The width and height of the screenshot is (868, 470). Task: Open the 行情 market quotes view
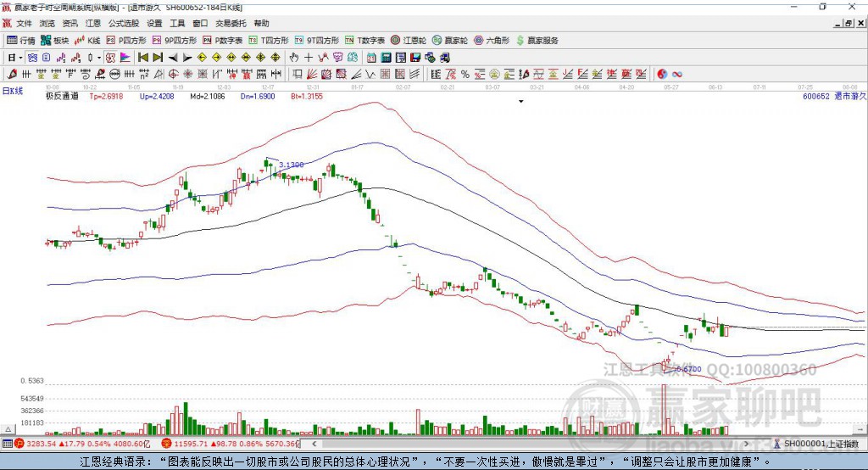click(x=20, y=41)
